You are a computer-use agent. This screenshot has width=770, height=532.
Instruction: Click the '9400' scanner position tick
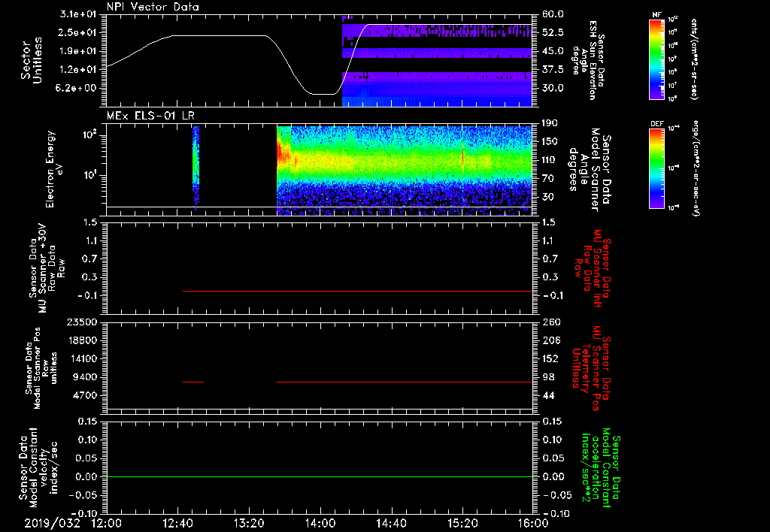[85, 377]
